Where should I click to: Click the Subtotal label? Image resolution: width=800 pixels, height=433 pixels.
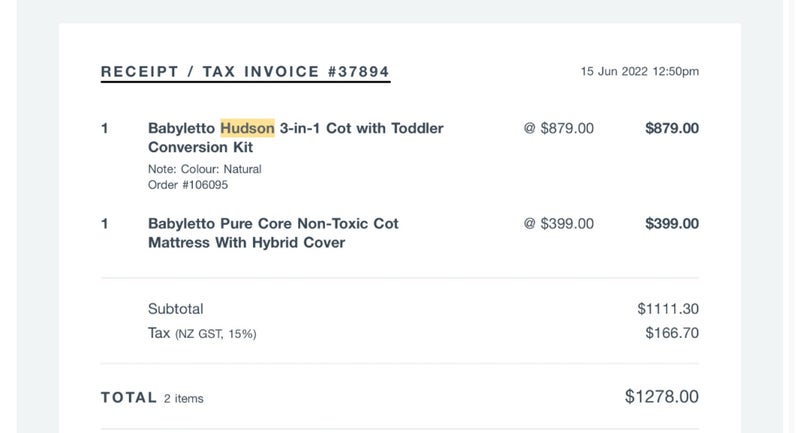176,309
